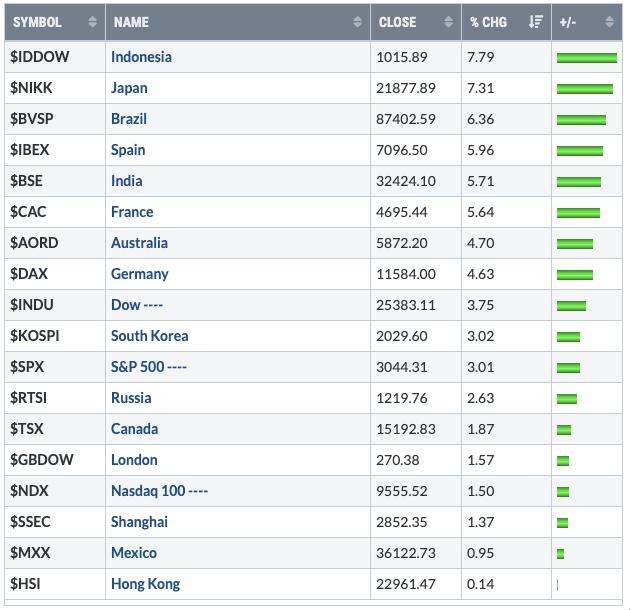Select the Spain index link
Image resolution: width=631 pixels, height=610 pixels.
pos(128,150)
